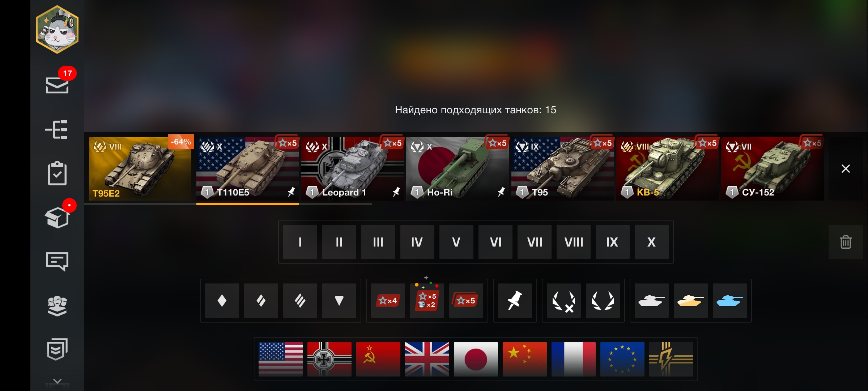
Task: Open the missions clipboard icon
Action: pyautogui.click(x=57, y=173)
